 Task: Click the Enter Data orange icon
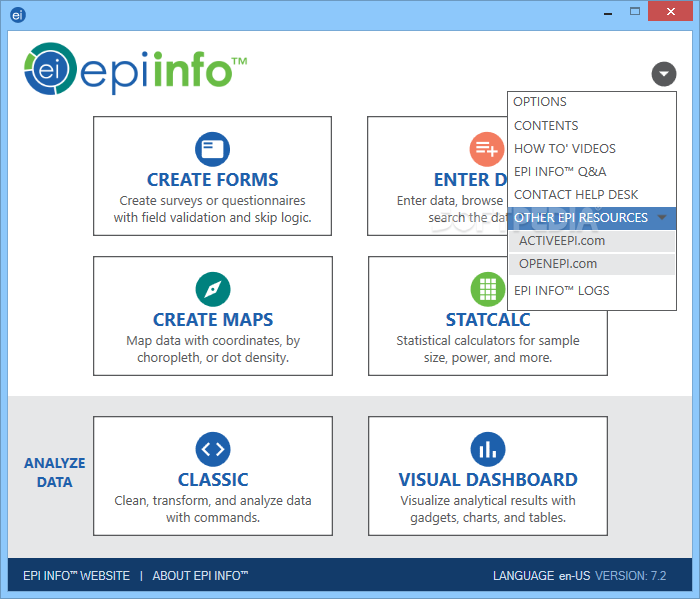pyautogui.click(x=487, y=149)
